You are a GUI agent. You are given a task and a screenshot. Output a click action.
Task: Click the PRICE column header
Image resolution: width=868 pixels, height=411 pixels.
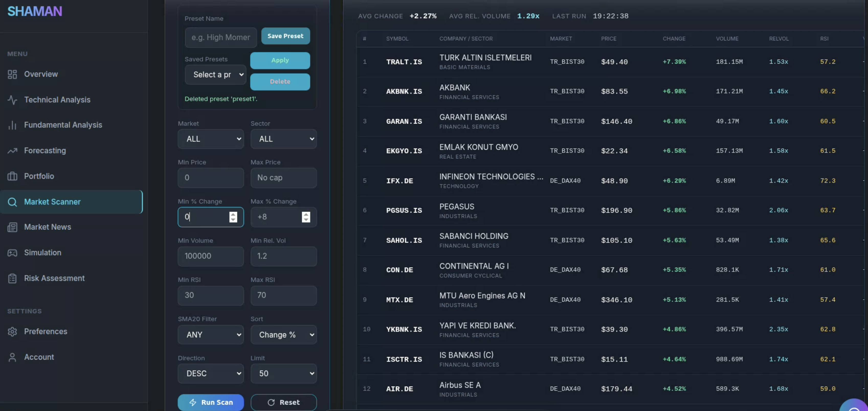[x=608, y=39]
